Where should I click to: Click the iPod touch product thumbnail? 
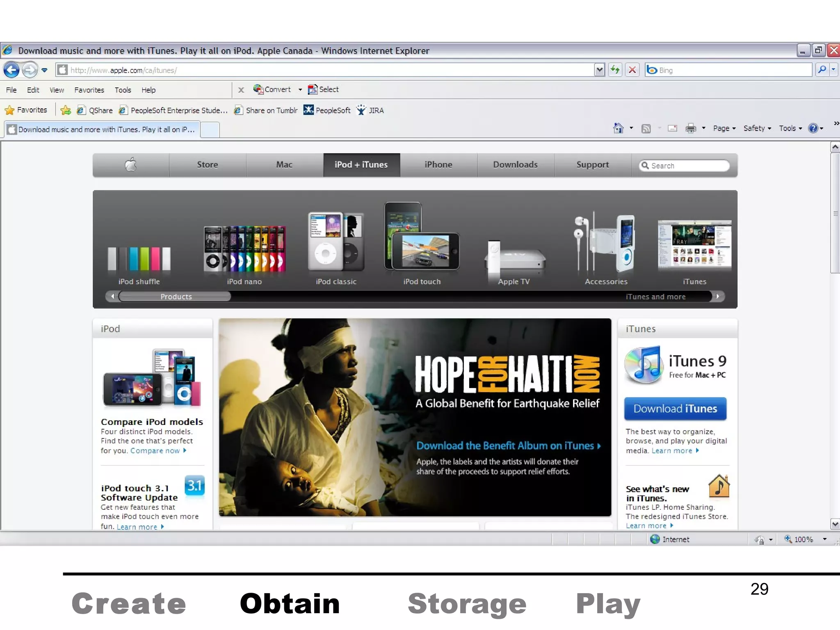pos(422,243)
